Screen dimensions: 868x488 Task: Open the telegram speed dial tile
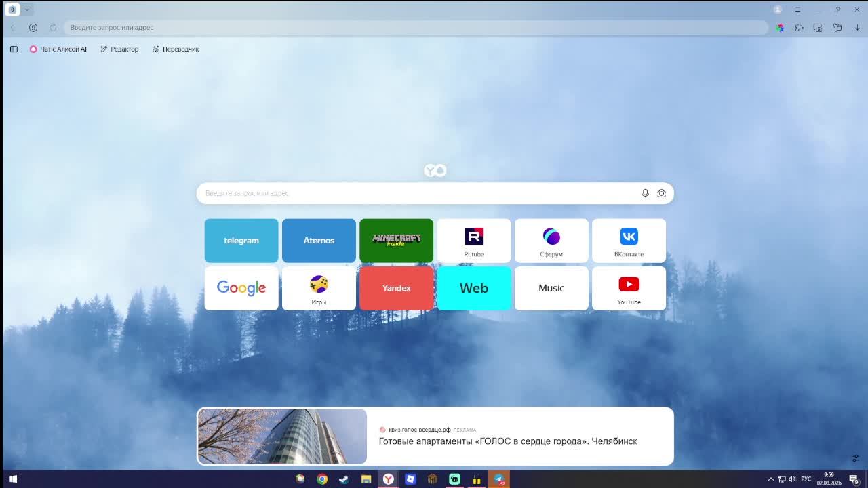[x=241, y=241]
